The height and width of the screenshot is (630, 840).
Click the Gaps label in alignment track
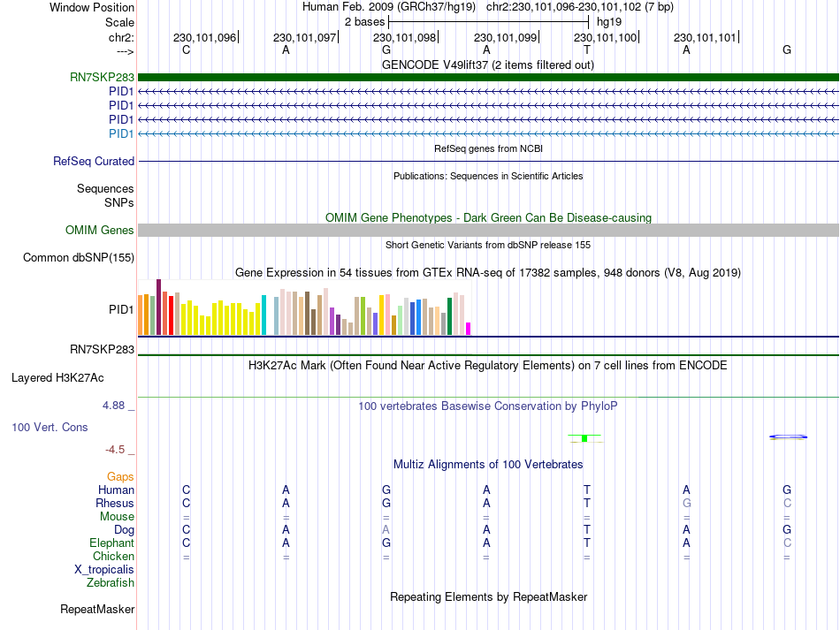[x=120, y=476]
